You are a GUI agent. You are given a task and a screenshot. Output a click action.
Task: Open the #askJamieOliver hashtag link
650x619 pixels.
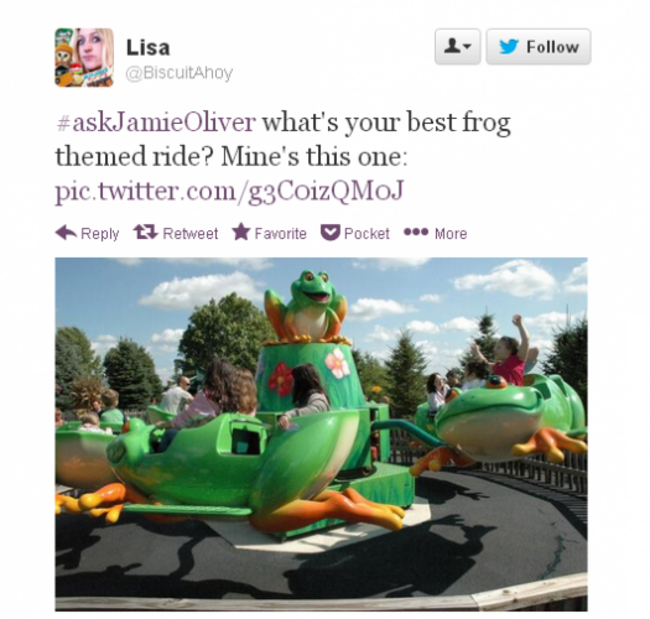point(155,123)
